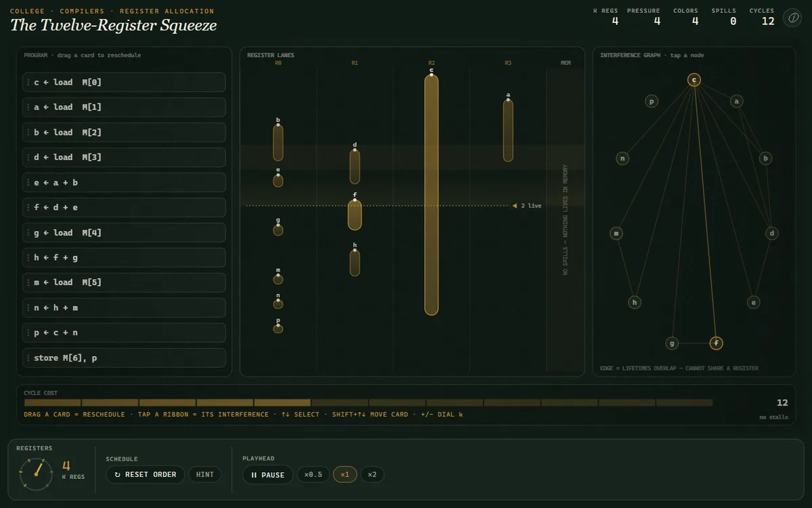Tap the highlighted f ribbon in lane R1
Screen dimensions: 812x508
point(355,215)
